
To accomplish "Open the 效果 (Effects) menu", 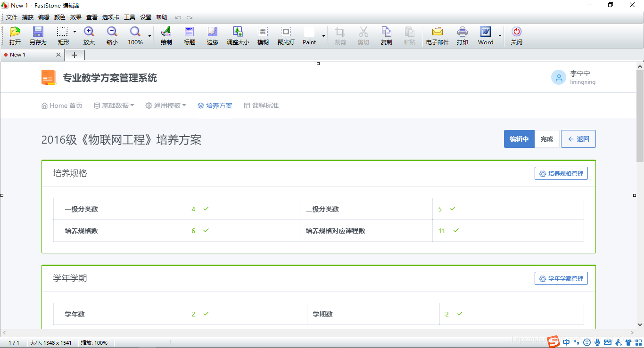I will click(x=76, y=17).
